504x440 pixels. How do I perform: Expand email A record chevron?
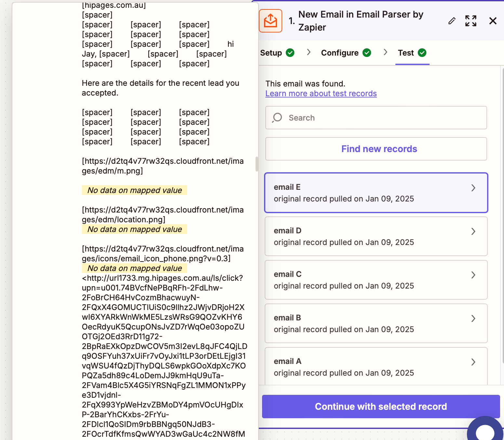473,362
